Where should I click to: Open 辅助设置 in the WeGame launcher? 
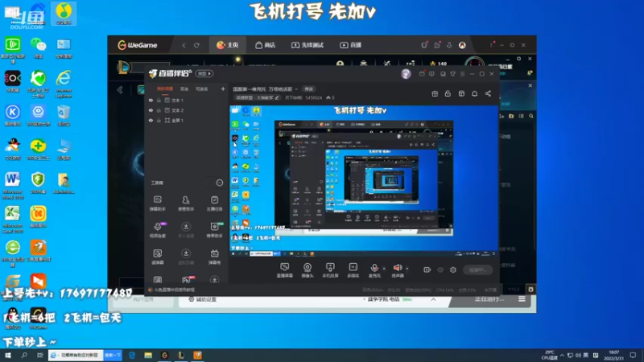(202, 299)
